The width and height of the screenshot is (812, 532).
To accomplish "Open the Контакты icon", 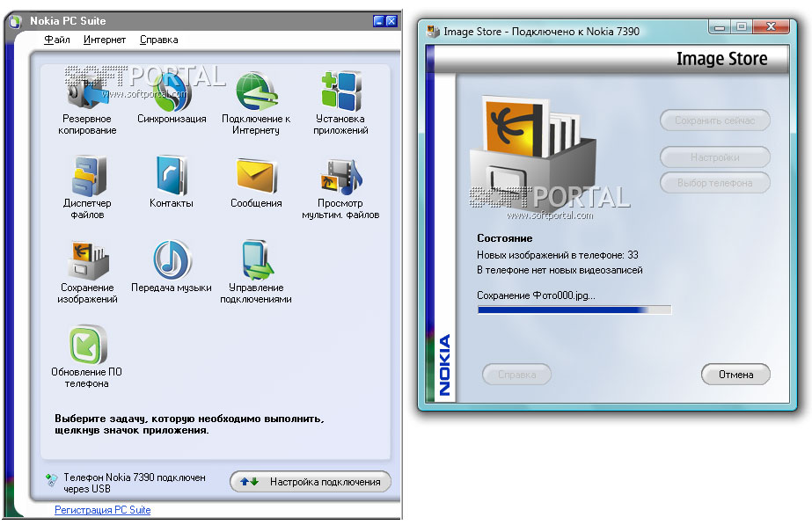I will coord(171,176).
